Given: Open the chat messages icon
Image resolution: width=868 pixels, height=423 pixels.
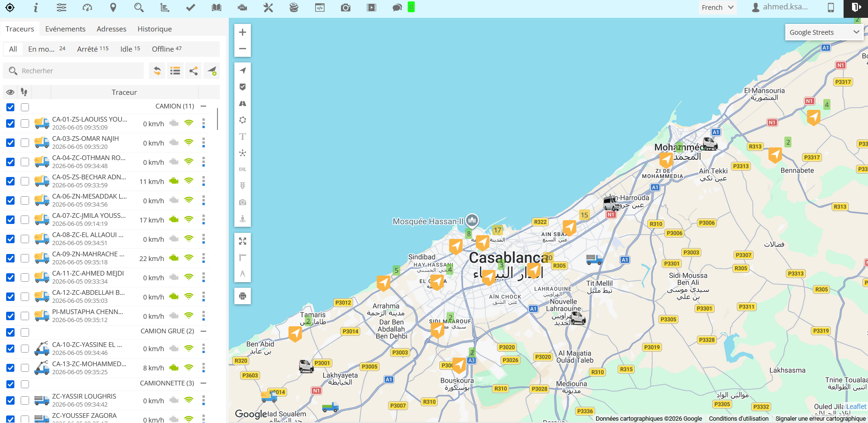Looking at the screenshot, I should point(397,8).
